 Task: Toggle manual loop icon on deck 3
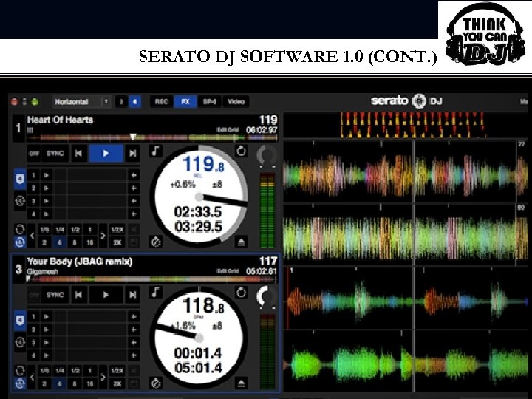20,370
